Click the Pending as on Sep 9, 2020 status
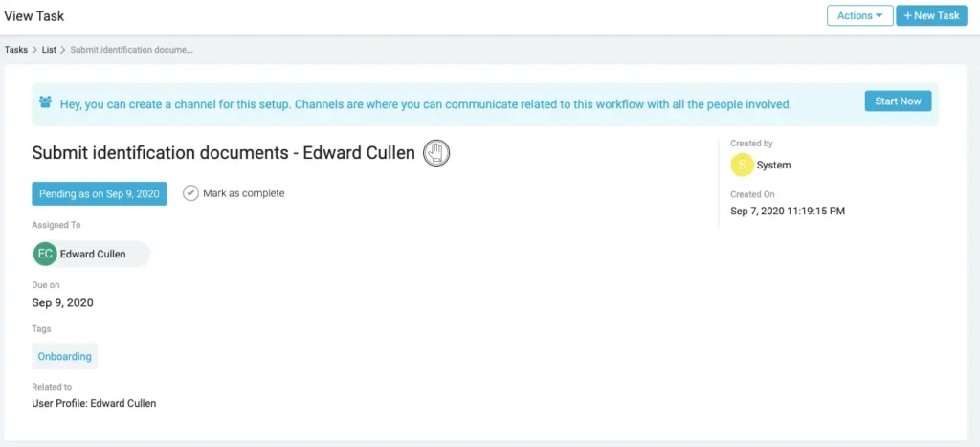Screen dimensions: 980x447 [100, 193]
